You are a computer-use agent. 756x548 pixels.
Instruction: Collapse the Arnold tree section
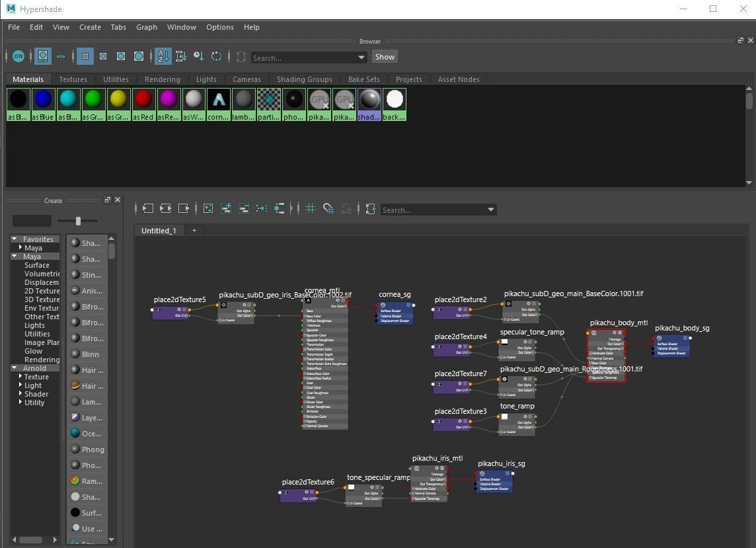coord(15,368)
